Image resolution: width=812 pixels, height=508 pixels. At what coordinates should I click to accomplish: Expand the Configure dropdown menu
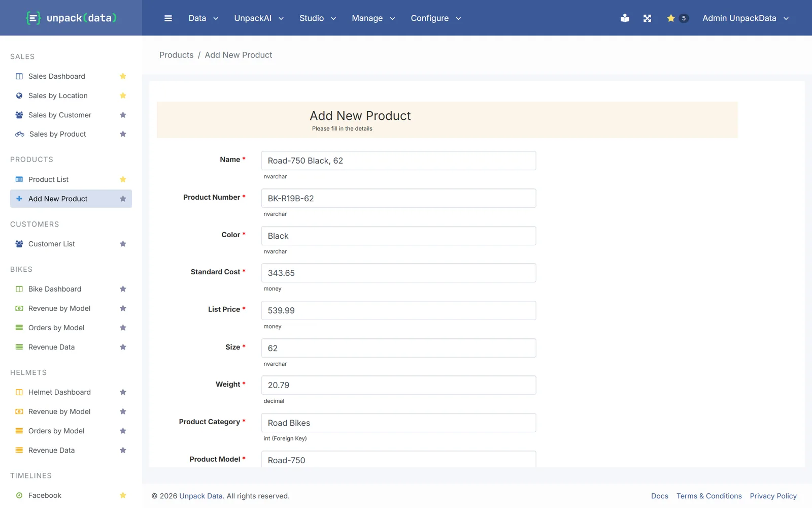click(x=436, y=18)
